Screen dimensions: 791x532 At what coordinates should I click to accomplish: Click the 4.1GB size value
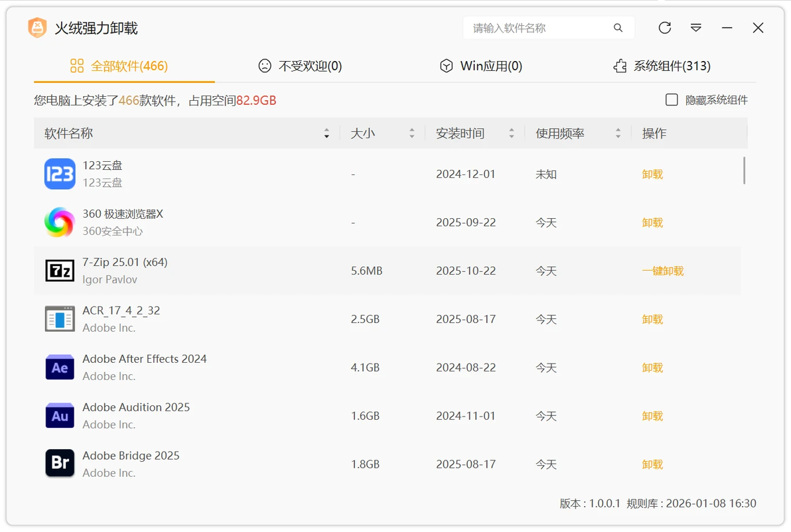365,367
